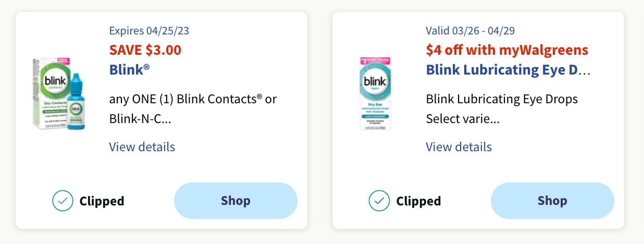Click the $4 off with myWalgreens heading
This screenshot has height=244, width=644.
506,50
